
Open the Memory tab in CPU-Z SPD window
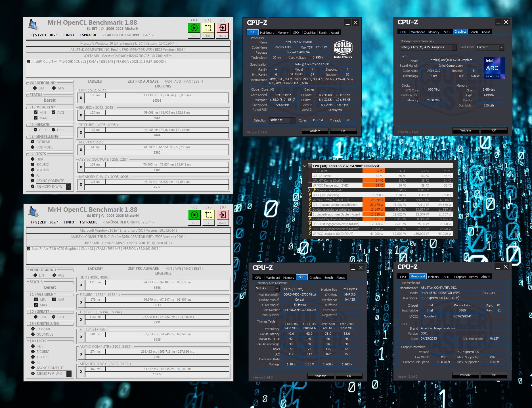(x=289, y=278)
